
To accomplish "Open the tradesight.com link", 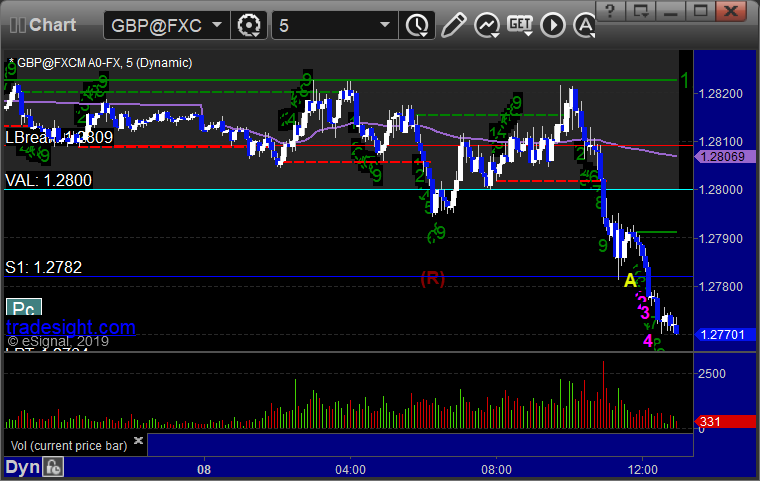I will point(71,327).
